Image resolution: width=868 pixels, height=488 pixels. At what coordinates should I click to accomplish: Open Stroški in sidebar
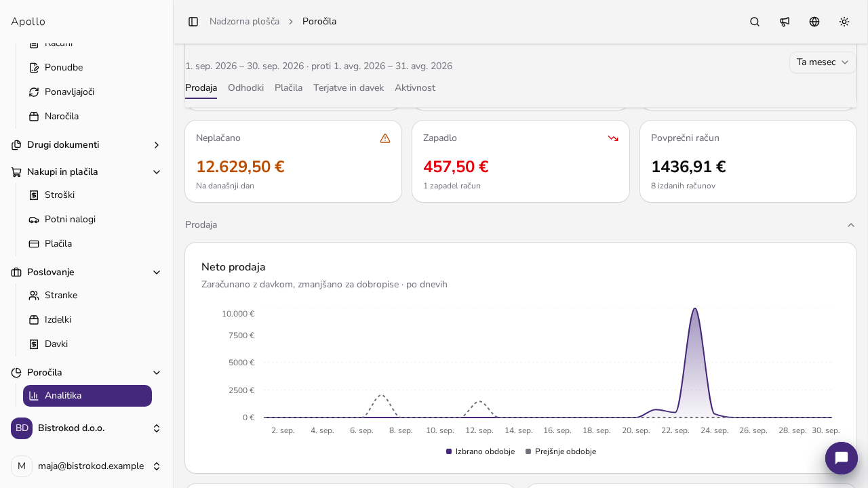click(x=87, y=195)
